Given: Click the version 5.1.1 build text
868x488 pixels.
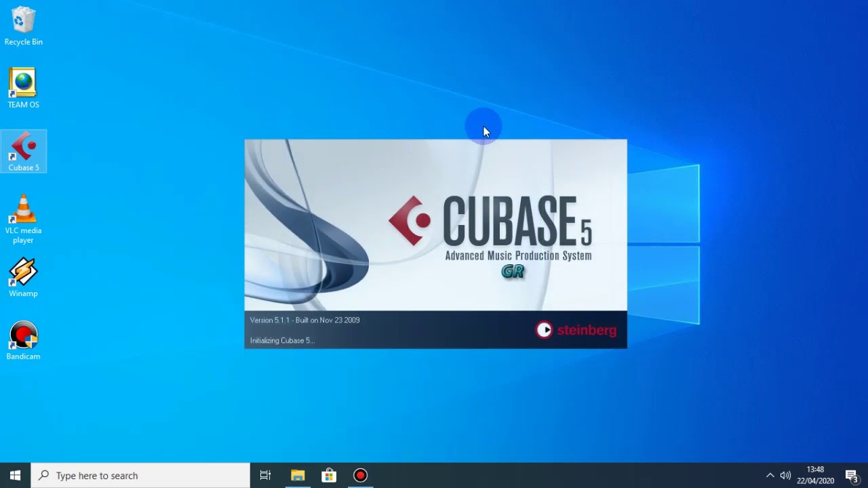Looking at the screenshot, I should click(304, 320).
